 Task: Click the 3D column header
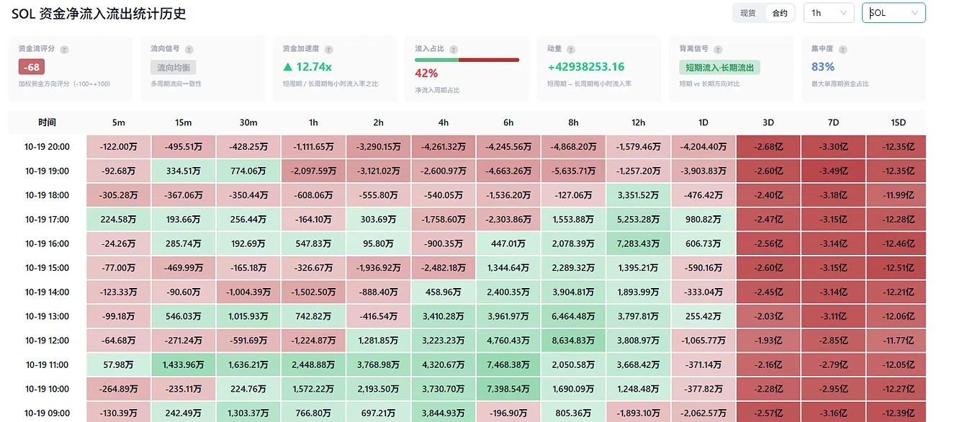(x=768, y=122)
